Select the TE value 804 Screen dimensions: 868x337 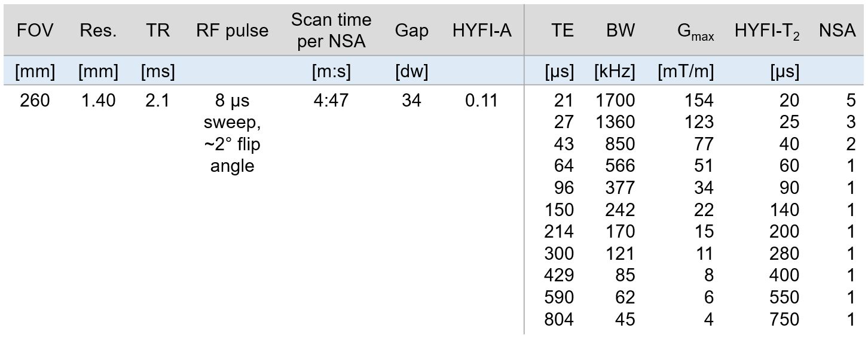(558, 319)
